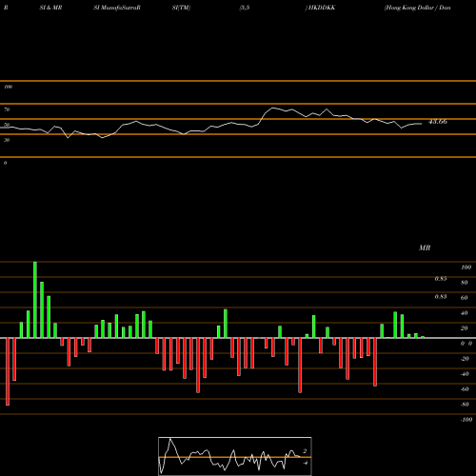Screen dimensions: 476x476
Task: Click the '-4' label in mini chart
Action: [306, 463]
